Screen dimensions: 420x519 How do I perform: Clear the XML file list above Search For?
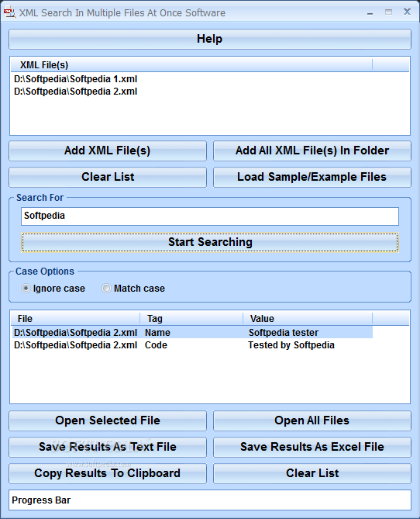[108, 177]
